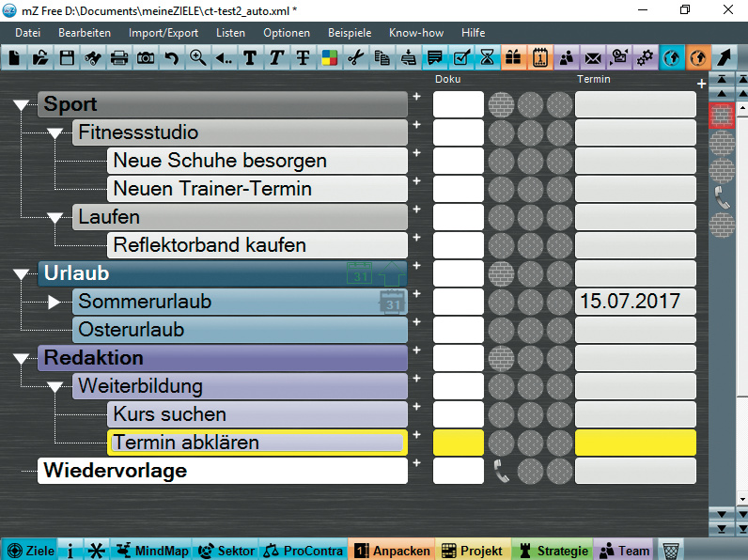Click the left arrow with dots icon
The image size is (748, 560).
point(224,57)
